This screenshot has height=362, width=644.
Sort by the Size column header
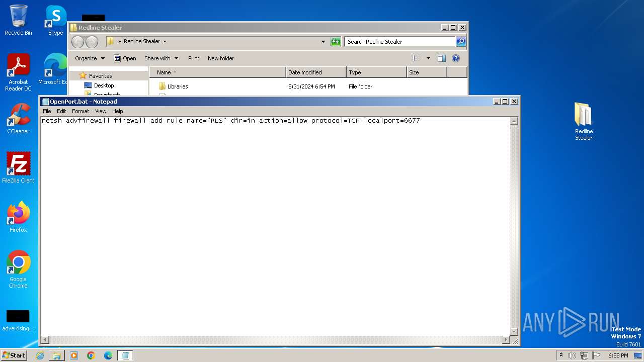[427, 72]
